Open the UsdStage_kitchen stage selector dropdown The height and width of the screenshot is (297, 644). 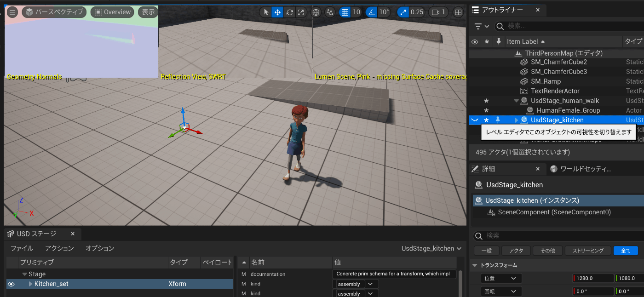[431, 248]
